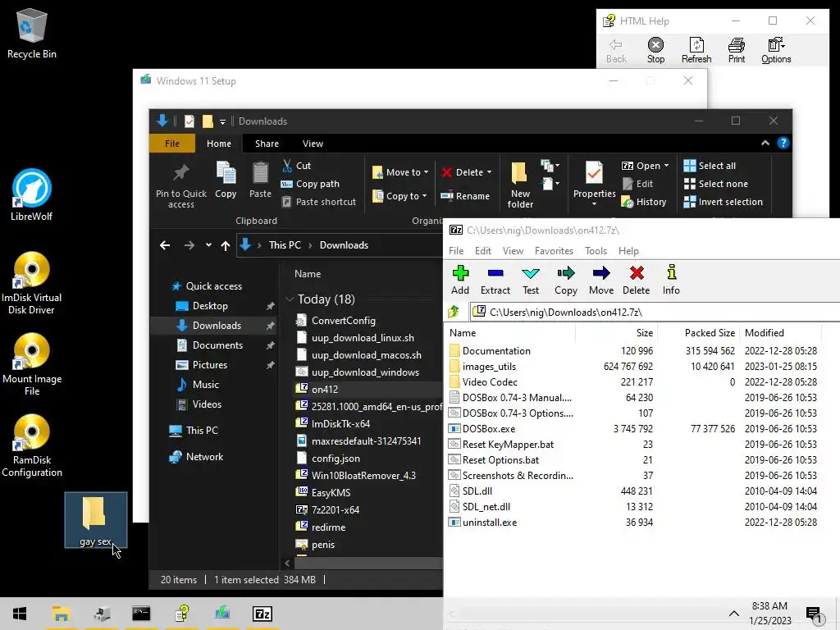
Task: Click Select none in Explorer ribbon
Action: (715, 184)
